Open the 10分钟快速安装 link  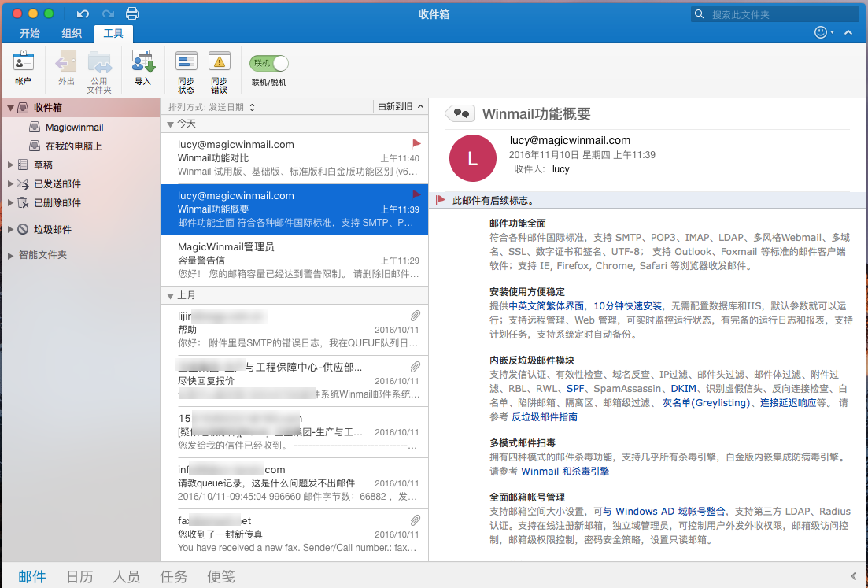(x=628, y=306)
